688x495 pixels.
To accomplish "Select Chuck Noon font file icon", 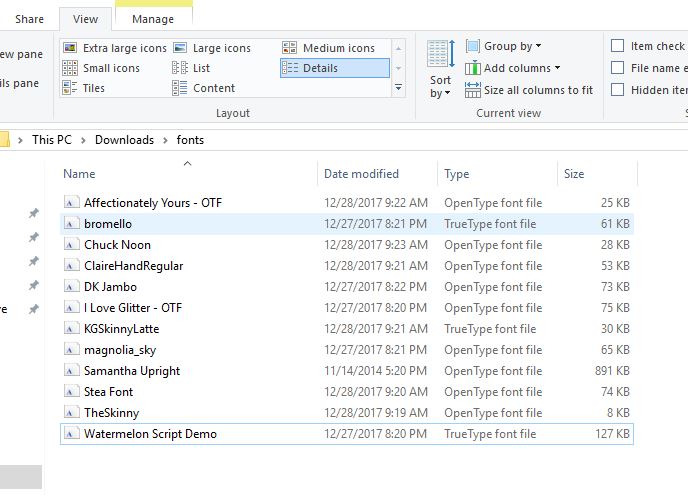I will click(x=71, y=244).
